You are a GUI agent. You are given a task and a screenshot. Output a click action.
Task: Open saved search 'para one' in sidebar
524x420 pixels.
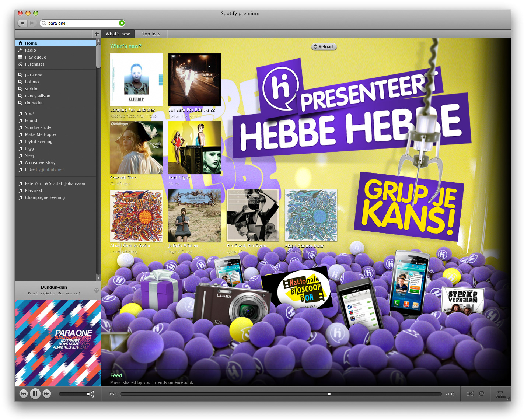pos(55,75)
